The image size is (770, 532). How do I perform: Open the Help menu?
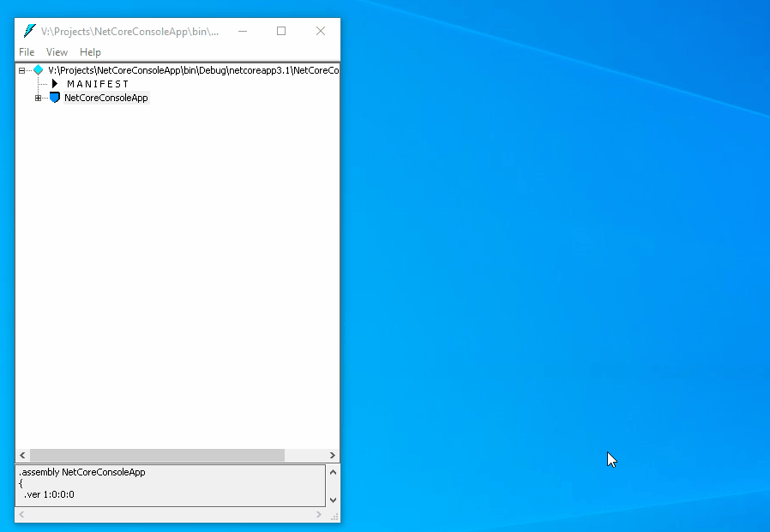tap(90, 52)
